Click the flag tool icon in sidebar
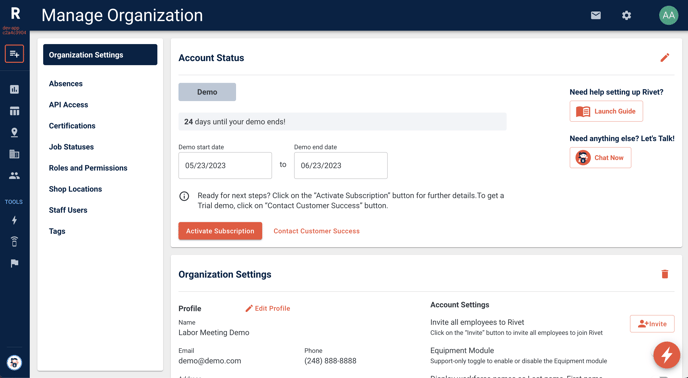Image resolution: width=688 pixels, height=378 pixels. [14, 263]
